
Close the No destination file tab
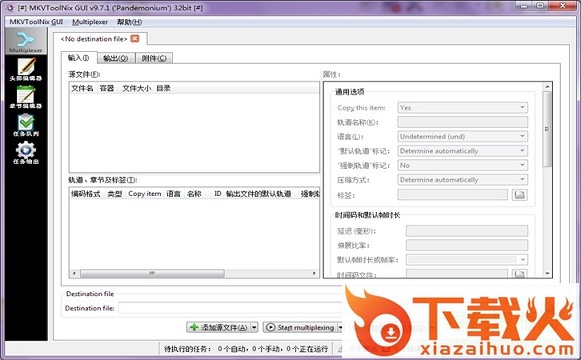pos(135,39)
